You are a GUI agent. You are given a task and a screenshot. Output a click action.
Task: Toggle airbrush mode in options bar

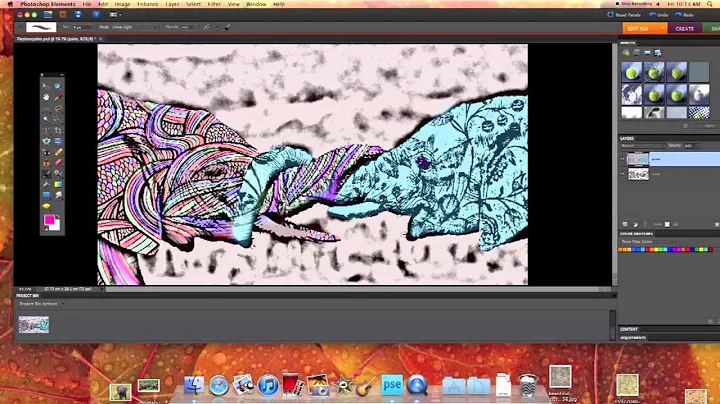point(207,27)
